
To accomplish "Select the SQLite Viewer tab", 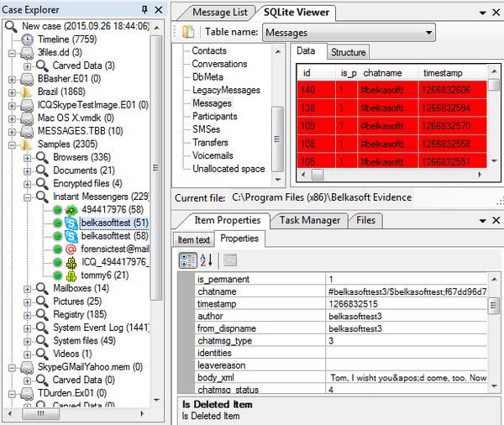I will tap(297, 13).
